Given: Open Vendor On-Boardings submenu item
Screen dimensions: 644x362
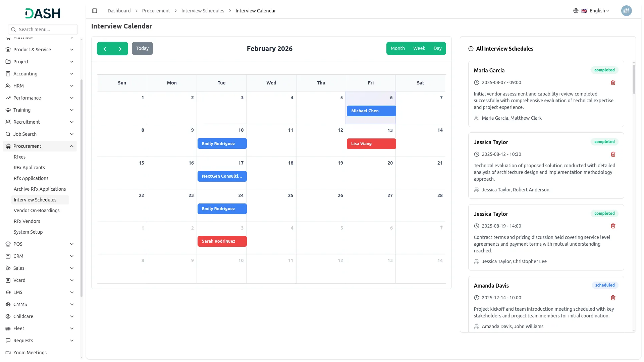Looking at the screenshot, I should tap(37, 210).
